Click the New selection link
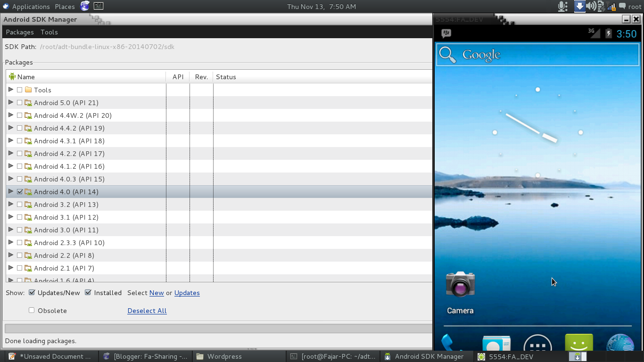Viewport: 644px width, 362px height. 157,293
